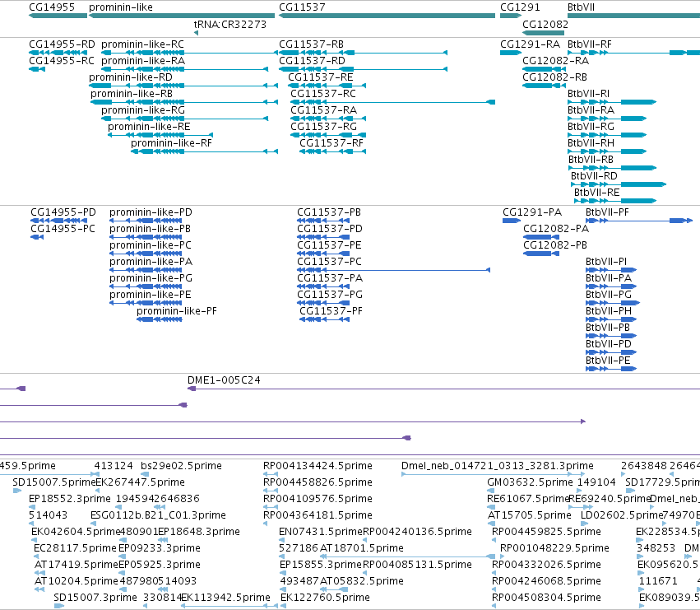Click the CG1291 gene label

(520, 7)
